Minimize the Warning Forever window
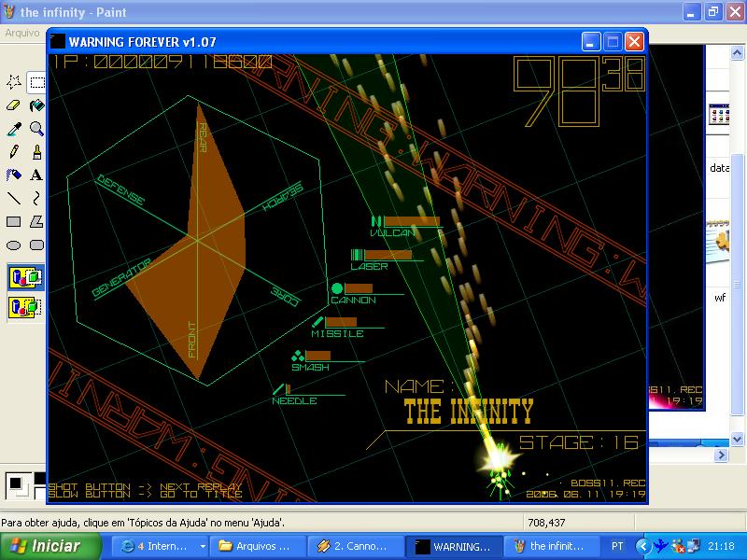This screenshot has width=747, height=560. pyautogui.click(x=591, y=42)
